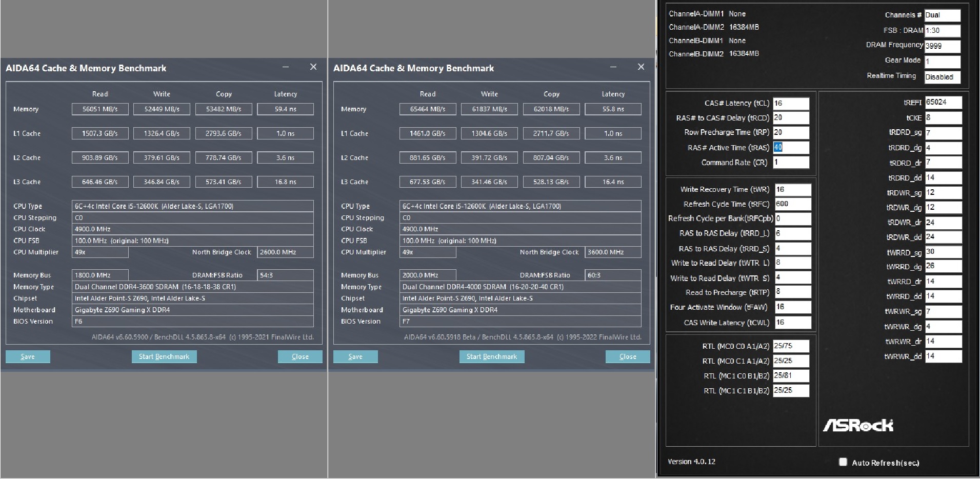Click the Close button in the BIOS F7 AIDA64 window
The height and width of the screenshot is (479, 980).
tap(628, 356)
